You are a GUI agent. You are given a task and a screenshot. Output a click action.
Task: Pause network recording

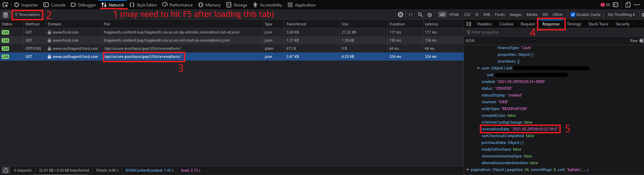(411, 15)
